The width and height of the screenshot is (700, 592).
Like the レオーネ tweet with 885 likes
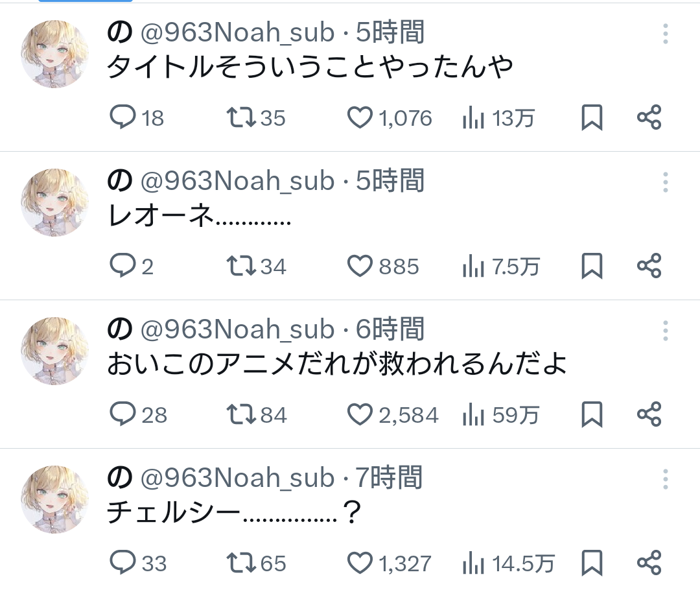pos(360,266)
